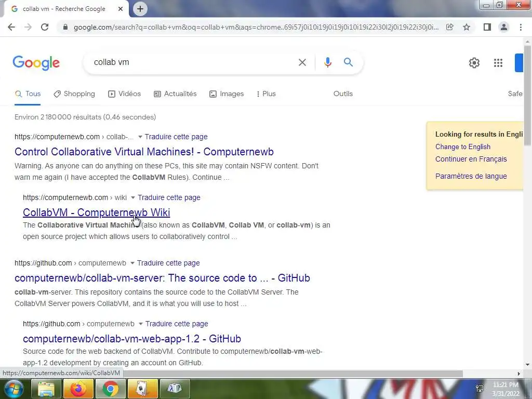This screenshot has width=532, height=399.
Task: Click the browser forward arrow
Action: click(28, 27)
